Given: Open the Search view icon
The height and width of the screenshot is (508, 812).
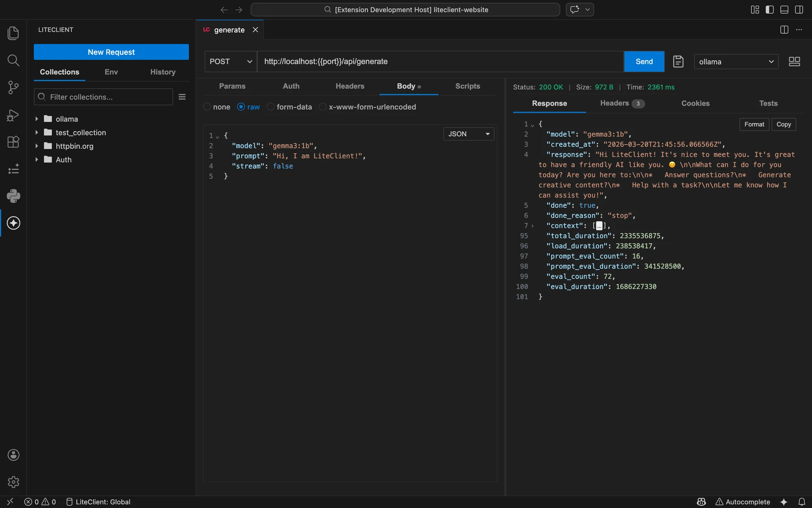Looking at the screenshot, I should pos(13,60).
